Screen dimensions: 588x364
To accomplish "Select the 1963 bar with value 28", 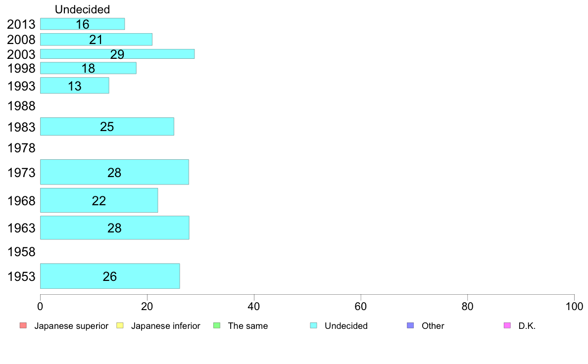I will tap(114, 227).
